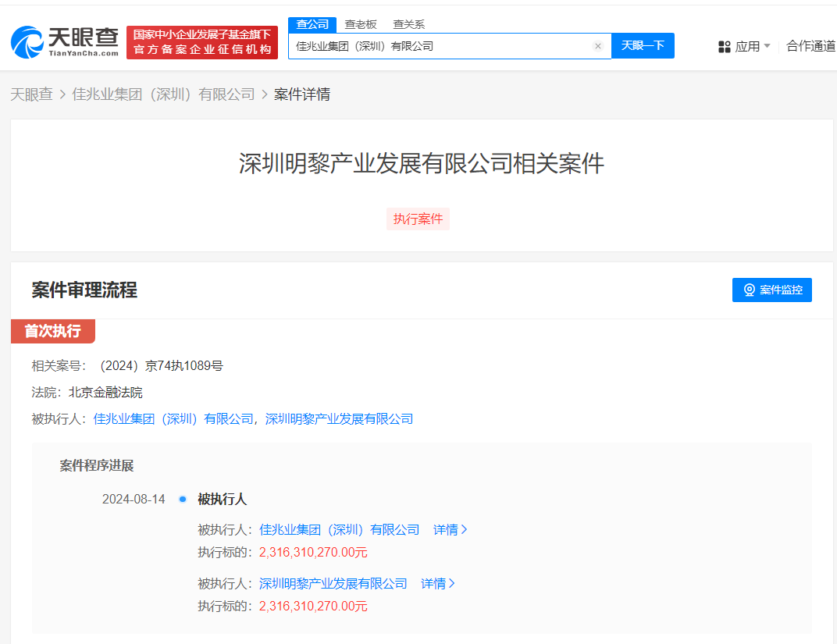
Task: Switch to the 查老板 tab
Action: tap(360, 24)
